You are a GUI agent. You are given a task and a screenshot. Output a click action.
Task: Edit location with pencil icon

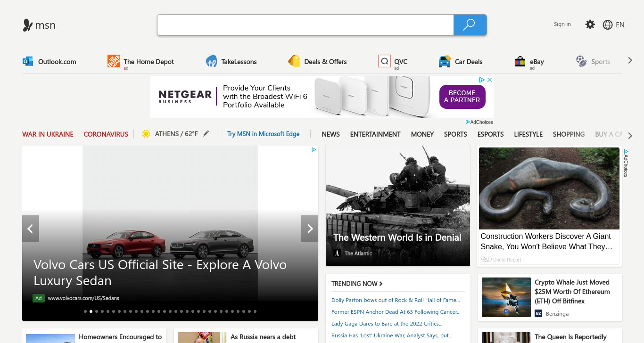click(206, 134)
